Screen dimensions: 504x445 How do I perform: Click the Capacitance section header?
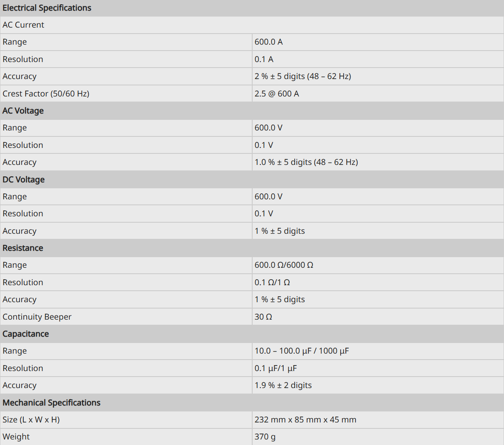click(x=26, y=334)
